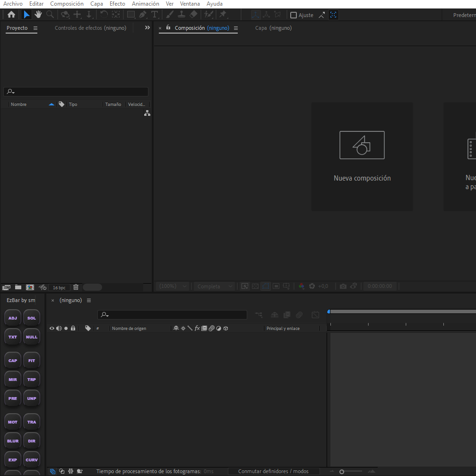476x476 pixels.
Task: Click the Nueva composición card
Action: pyautogui.click(x=362, y=156)
